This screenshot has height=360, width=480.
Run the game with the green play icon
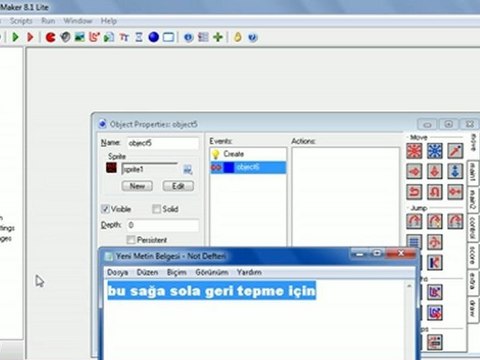coord(15,37)
